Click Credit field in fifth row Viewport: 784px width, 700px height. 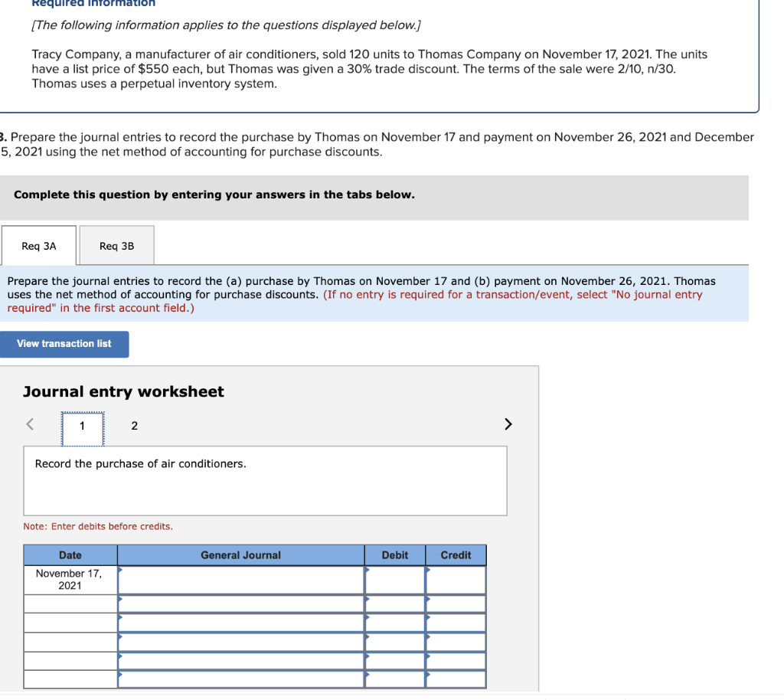click(x=456, y=660)
